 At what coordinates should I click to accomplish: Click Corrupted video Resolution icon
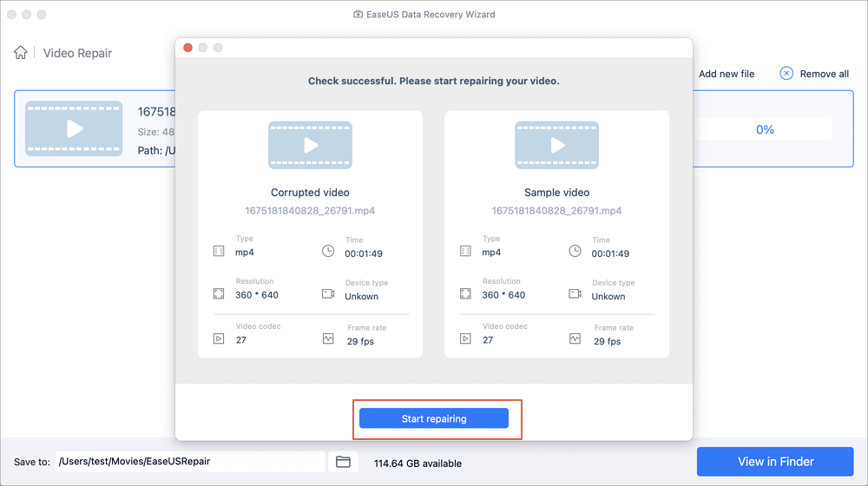click(x=219, y=294)
